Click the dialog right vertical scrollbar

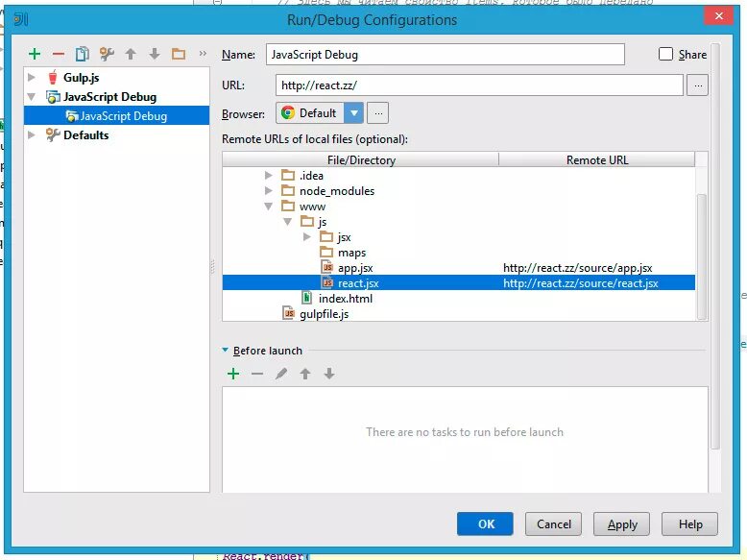[x=715, y=246]
